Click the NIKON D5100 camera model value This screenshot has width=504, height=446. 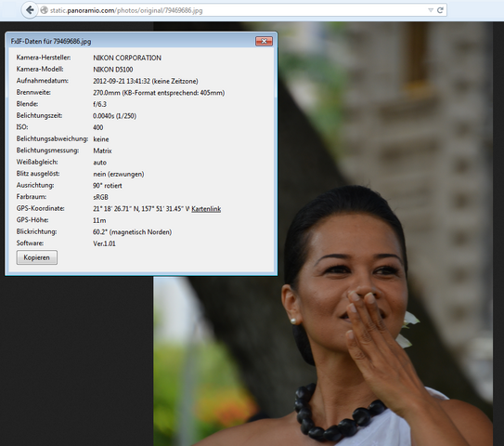[x=113, y=70]
